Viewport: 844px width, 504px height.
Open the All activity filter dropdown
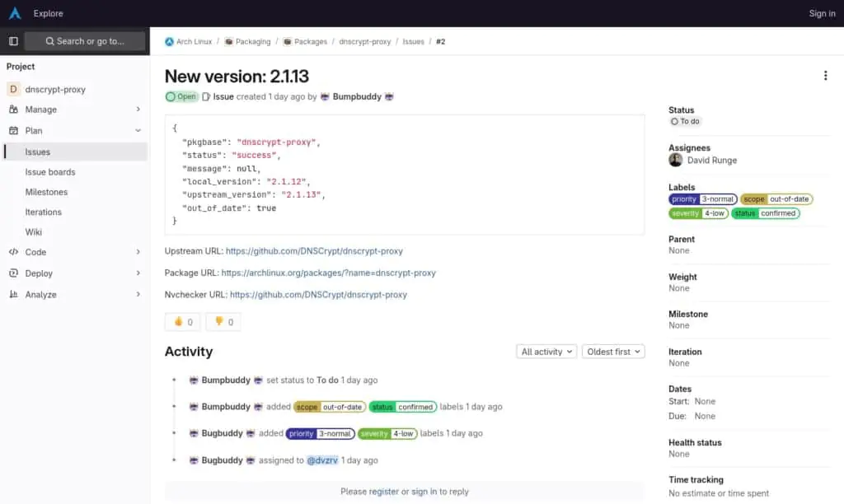tap(546, 351)
